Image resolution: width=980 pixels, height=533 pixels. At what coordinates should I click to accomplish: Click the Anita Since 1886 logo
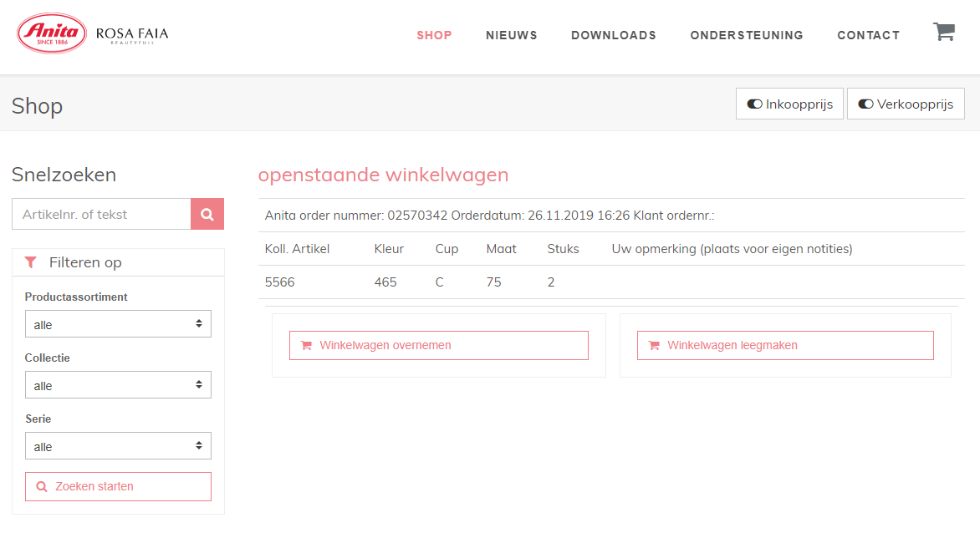[x=52, y=34]
